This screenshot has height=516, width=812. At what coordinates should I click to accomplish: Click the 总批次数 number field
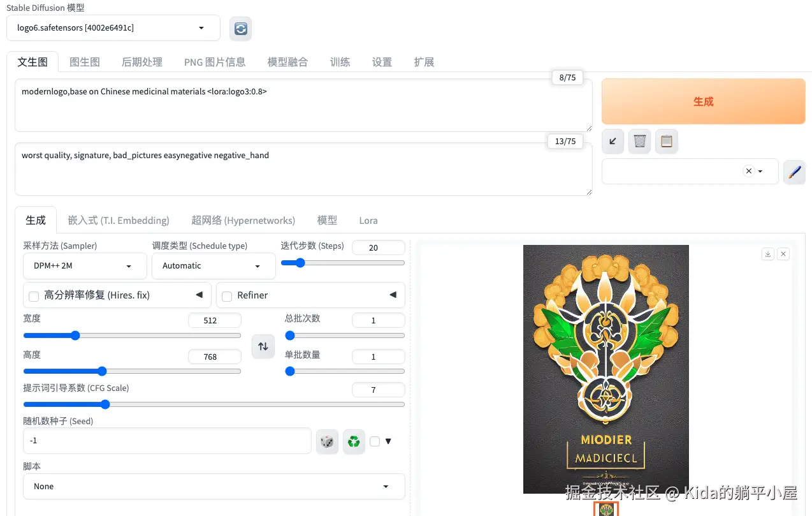pos(378,320)
